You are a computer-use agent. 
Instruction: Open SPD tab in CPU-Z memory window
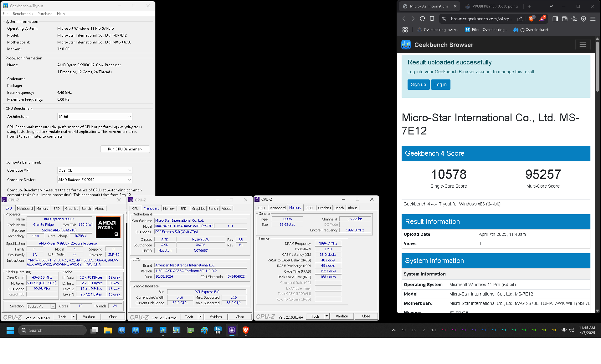(310, 208)
